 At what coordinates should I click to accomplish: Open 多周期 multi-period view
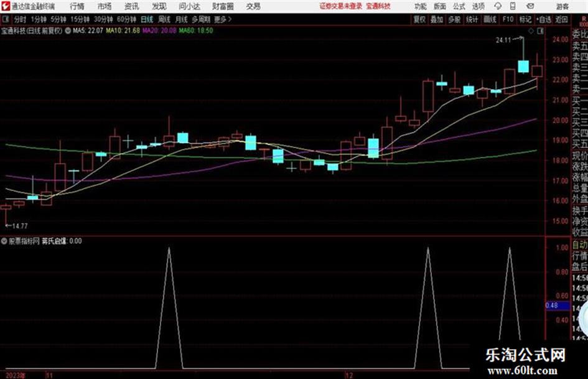point(201,19)
